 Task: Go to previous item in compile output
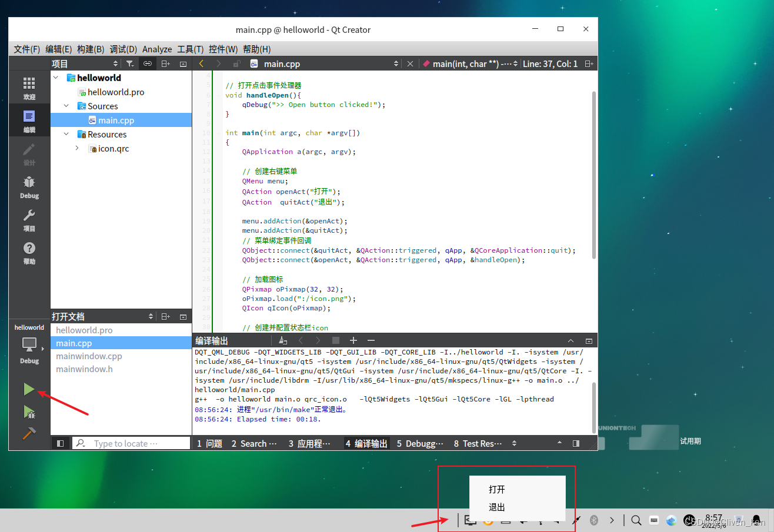[301, 340]
